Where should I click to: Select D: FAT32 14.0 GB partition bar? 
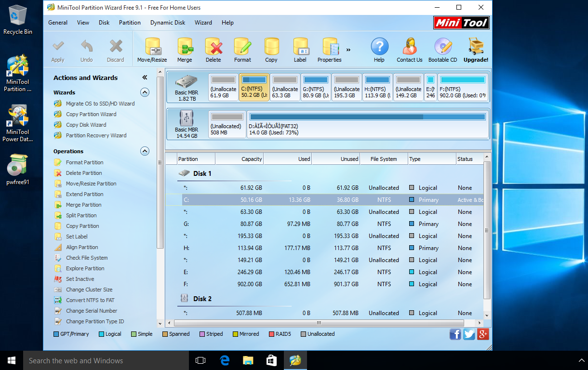pos(367,124)
